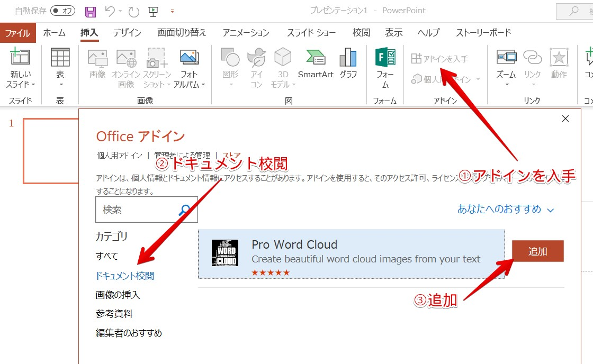Screen dimensions: 593x364
Task: Select slide 1 thumbnail
Action: coord(51,151)
